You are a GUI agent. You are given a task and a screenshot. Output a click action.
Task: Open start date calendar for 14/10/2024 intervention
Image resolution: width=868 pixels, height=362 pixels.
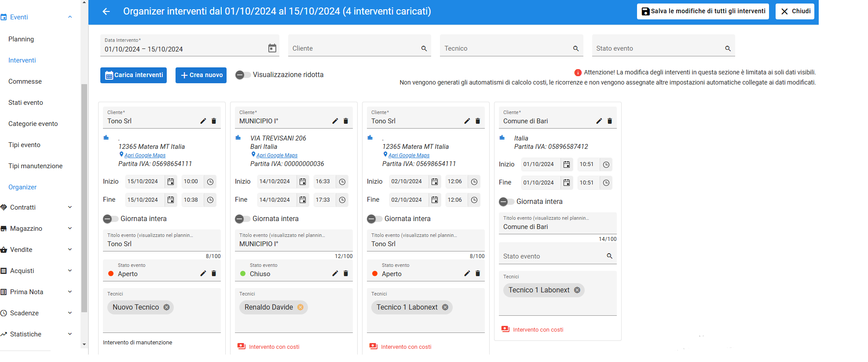[303, 181]
